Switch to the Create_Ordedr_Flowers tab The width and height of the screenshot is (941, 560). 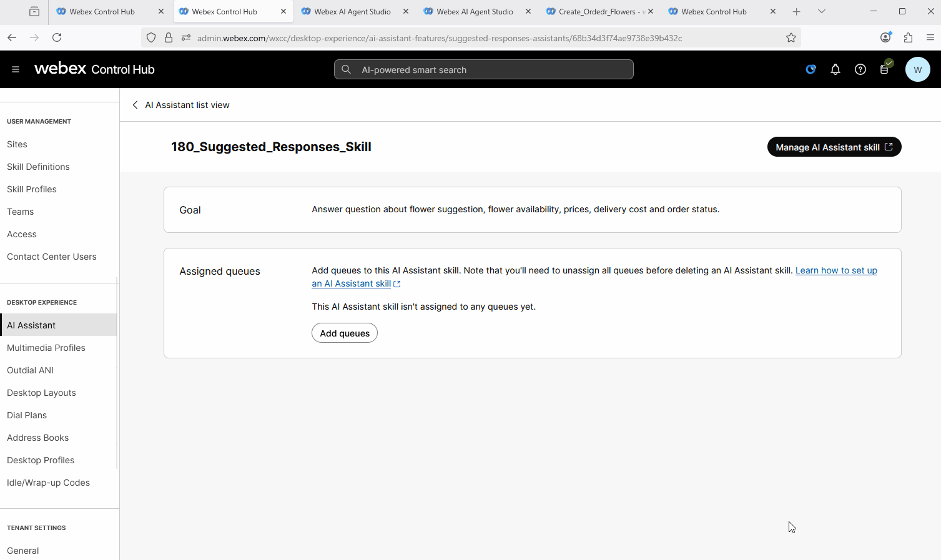(596, 11)
